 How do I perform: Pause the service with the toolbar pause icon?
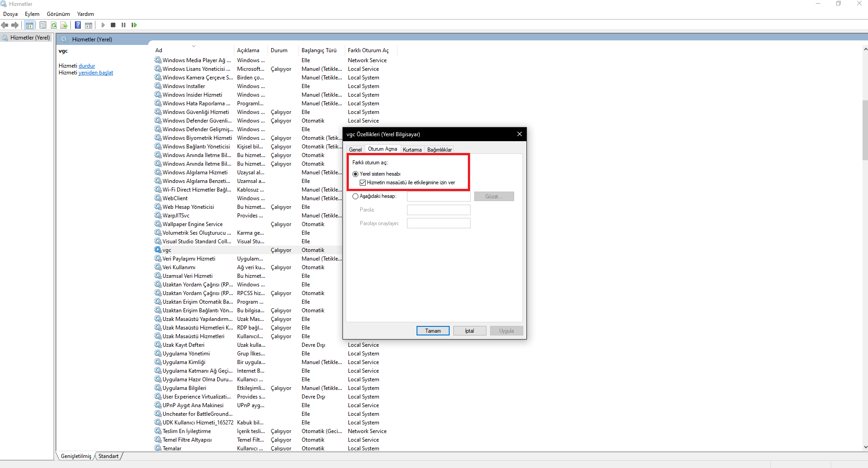tap(124, 25)
